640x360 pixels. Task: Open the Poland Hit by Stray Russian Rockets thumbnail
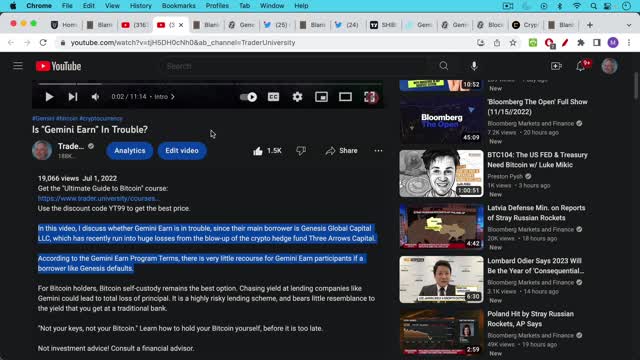point(441,332)
